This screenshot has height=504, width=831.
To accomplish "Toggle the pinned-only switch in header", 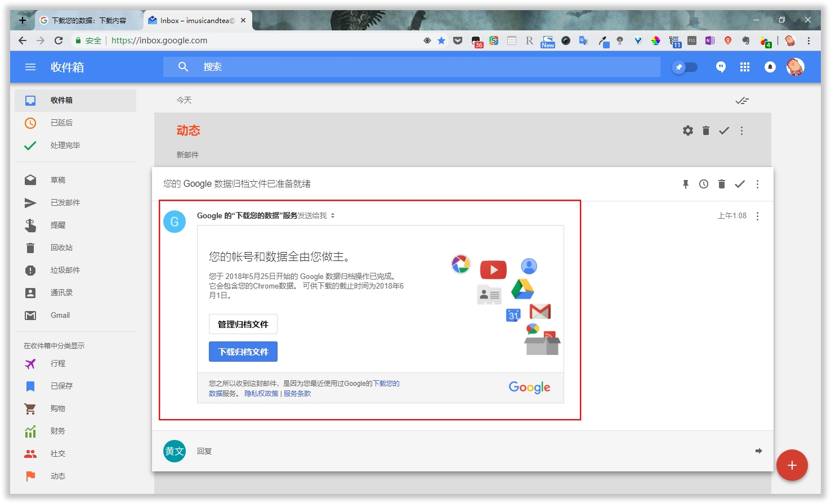I will 685,67.
